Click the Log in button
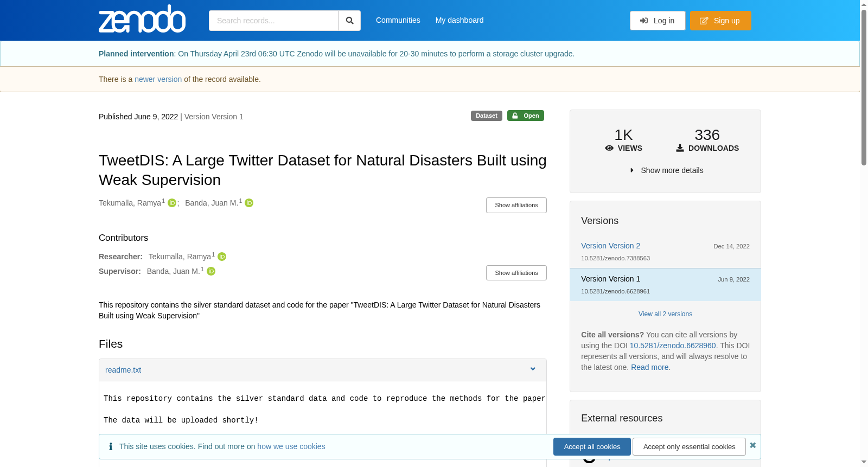The width and height of the screenshot is (868, 467). (x=658, y=21)
